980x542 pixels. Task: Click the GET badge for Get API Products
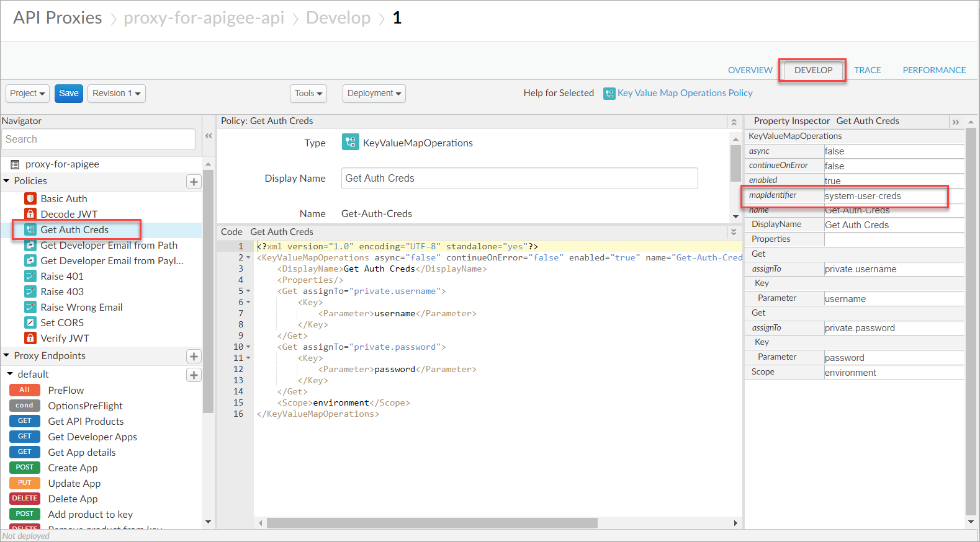(x=25, y=421)
